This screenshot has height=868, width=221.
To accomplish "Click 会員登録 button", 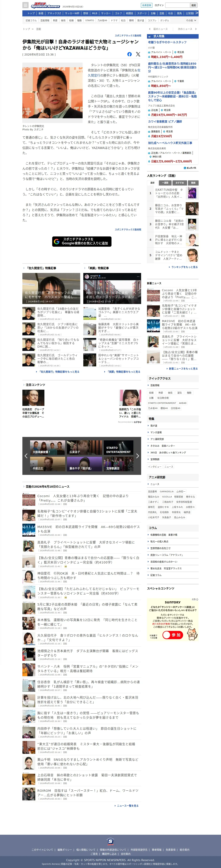I will [146, 5].
